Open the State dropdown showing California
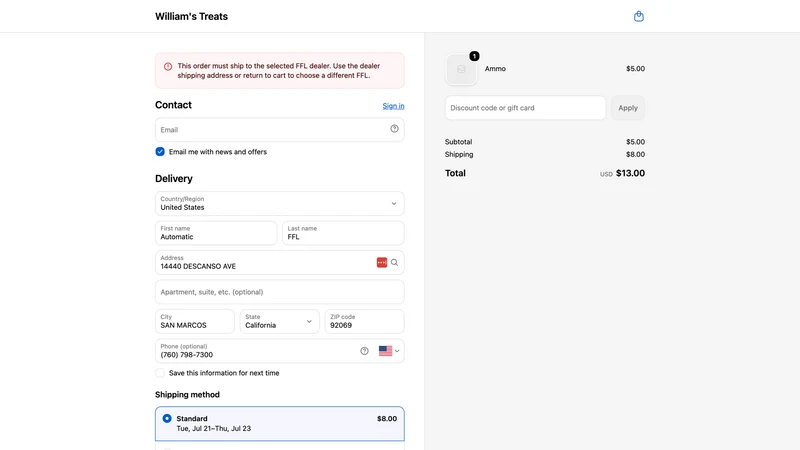Screen dimensions: 800x450 (280, 321)
